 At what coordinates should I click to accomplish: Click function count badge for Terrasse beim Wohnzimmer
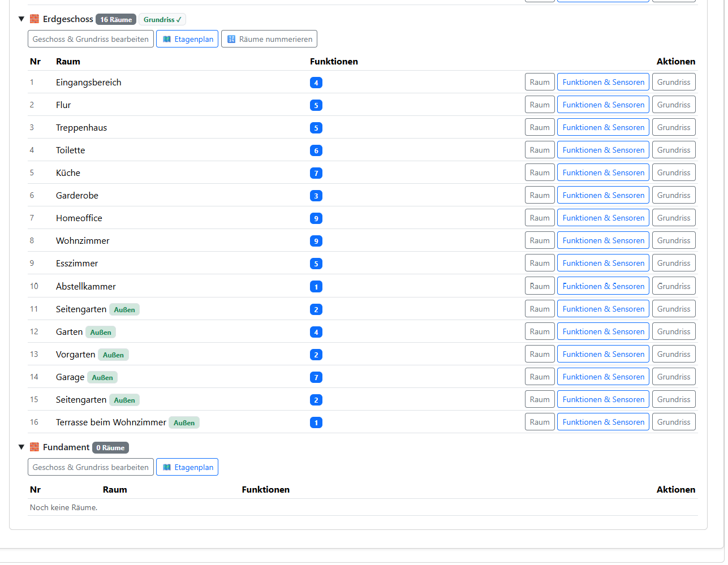316,422
